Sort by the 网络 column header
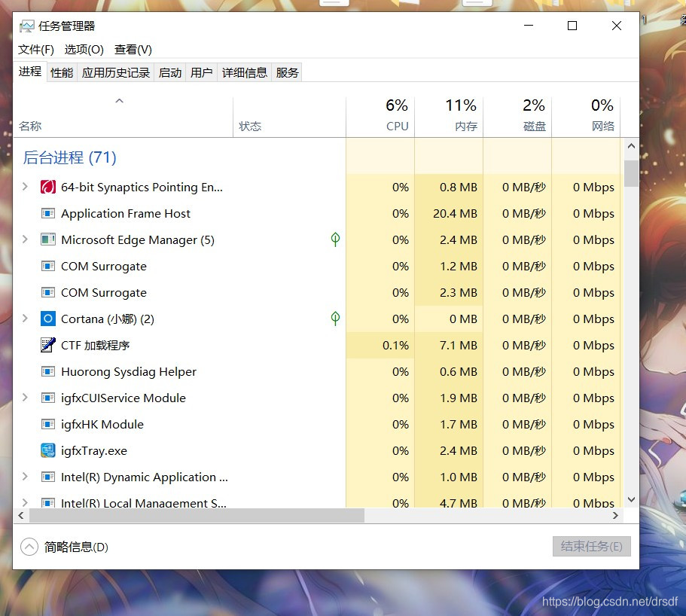Image resolution: width=686 pixels, height=616 pixels. pos(587,117)
